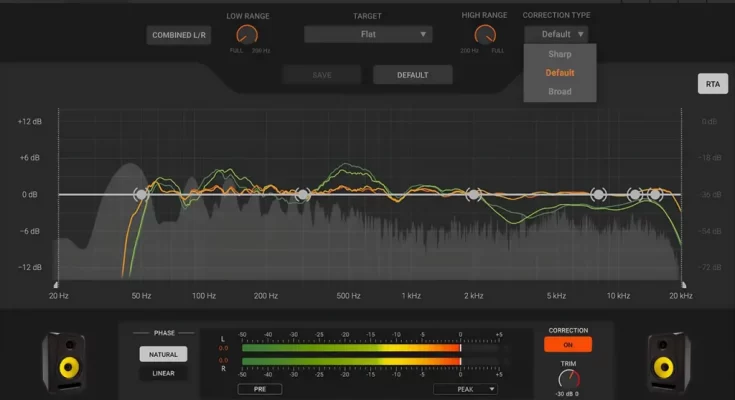Open the Peak meter mode dropdown
The width and height of the screenshot is (735, 400).
point(465,389)
